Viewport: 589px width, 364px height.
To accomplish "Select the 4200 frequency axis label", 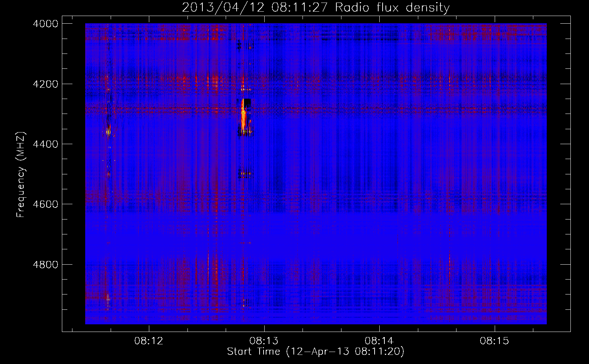I will pos(46,84).
